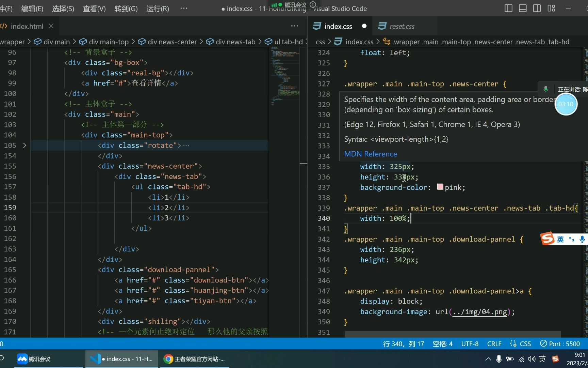Open the 查看(V) menu
588x368 pixels.
coord(94,9)
